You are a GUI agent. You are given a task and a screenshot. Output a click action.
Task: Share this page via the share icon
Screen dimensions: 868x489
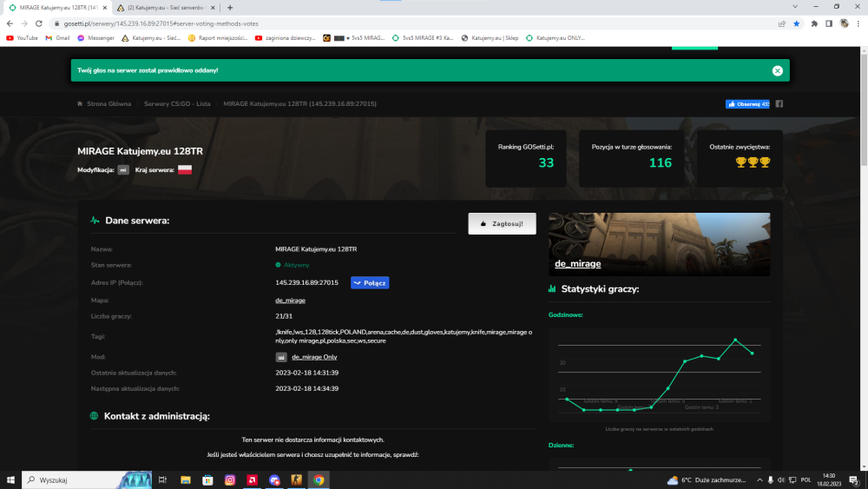point(782,23)
